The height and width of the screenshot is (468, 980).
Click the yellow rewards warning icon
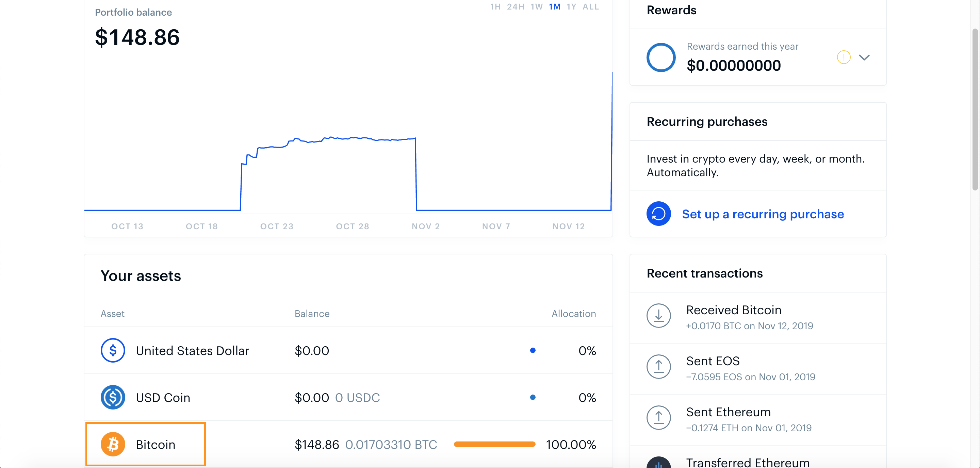[844, 57]
